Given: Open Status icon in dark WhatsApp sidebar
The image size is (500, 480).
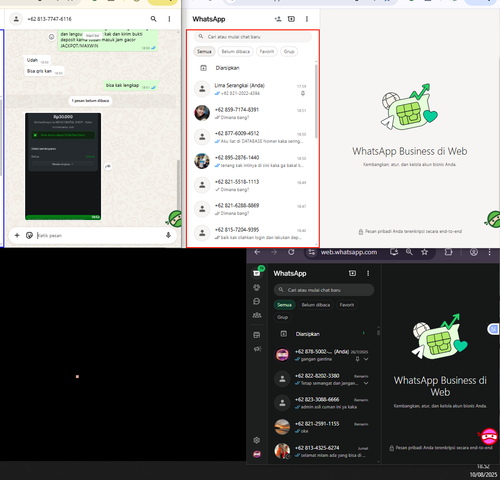Looking at the screenshot, I should tap(257, 287).
